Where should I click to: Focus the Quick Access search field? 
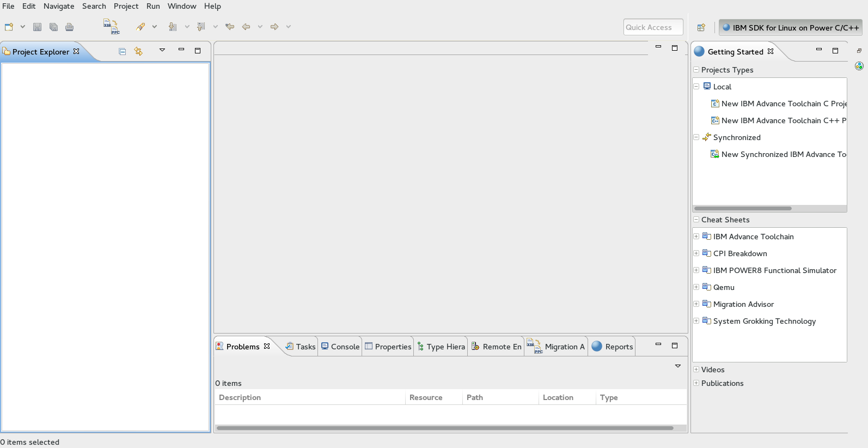(x=653, y=27)
